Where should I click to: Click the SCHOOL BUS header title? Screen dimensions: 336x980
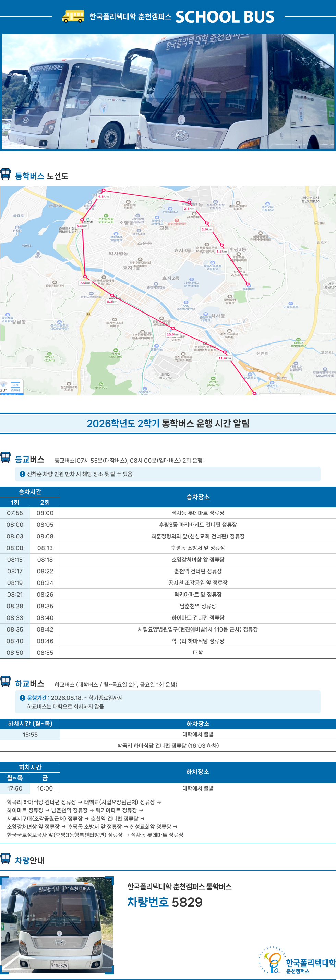[x=225, y=17]
